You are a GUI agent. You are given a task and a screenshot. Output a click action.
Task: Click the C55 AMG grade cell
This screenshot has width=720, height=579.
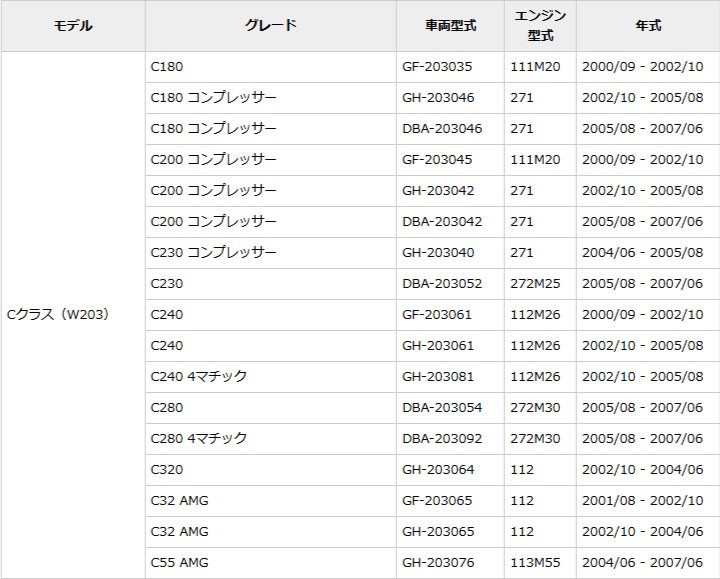[x=271, y=563]
